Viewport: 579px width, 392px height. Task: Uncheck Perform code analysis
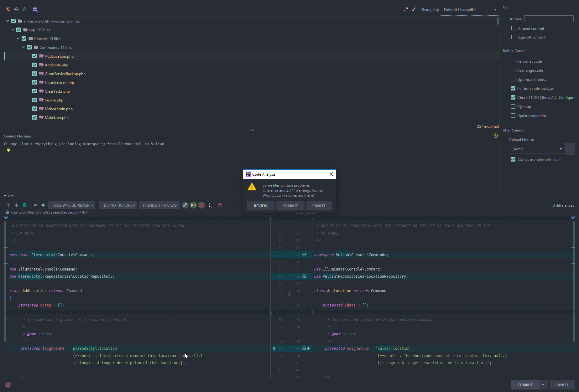513,88
